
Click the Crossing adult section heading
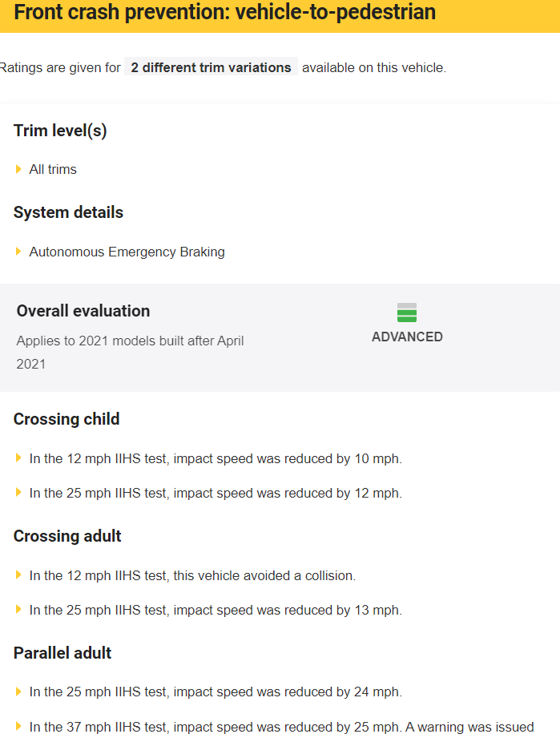(67, 536)
